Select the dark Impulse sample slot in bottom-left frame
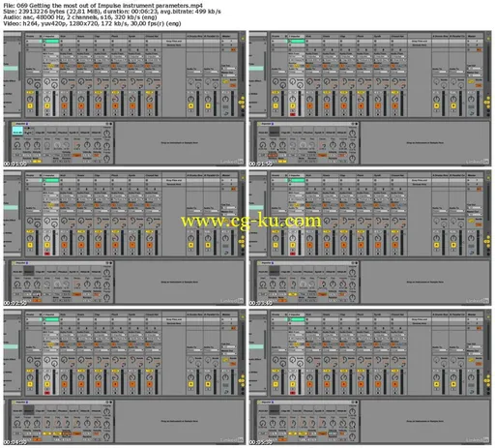The width and height of the screenshot is (495, 448). 29,410
